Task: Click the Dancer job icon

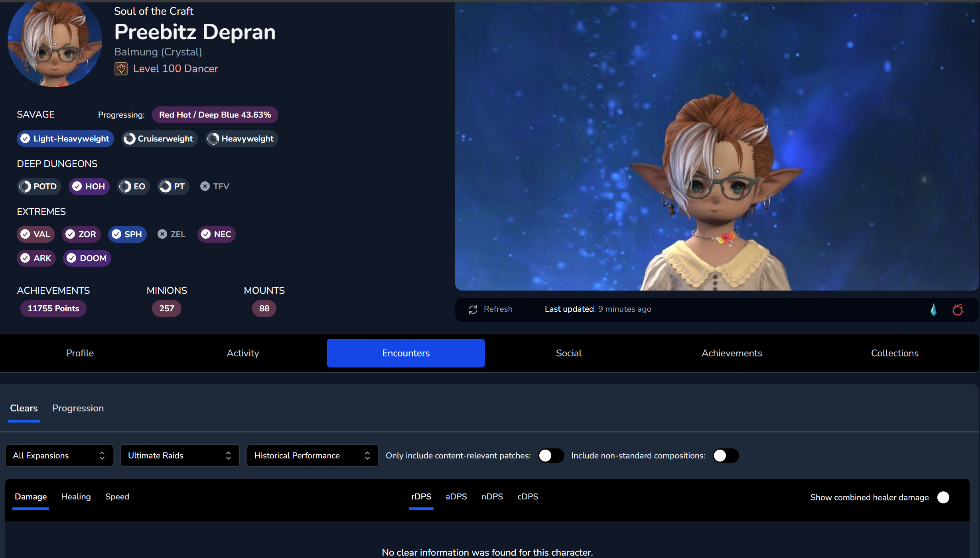Action: click(x=121, y=69)
